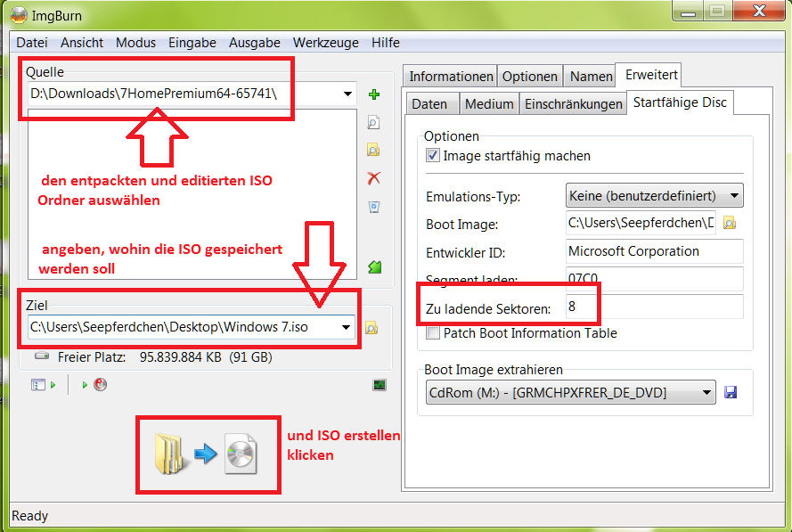The image size is (792, 532).
Task: Open the Hilfe menu
Action: (386, 43)
